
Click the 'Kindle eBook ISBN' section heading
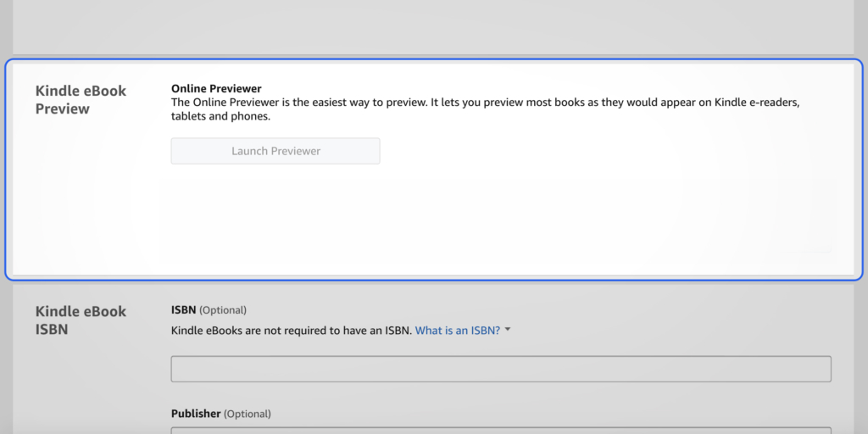[x=81, y=320]
